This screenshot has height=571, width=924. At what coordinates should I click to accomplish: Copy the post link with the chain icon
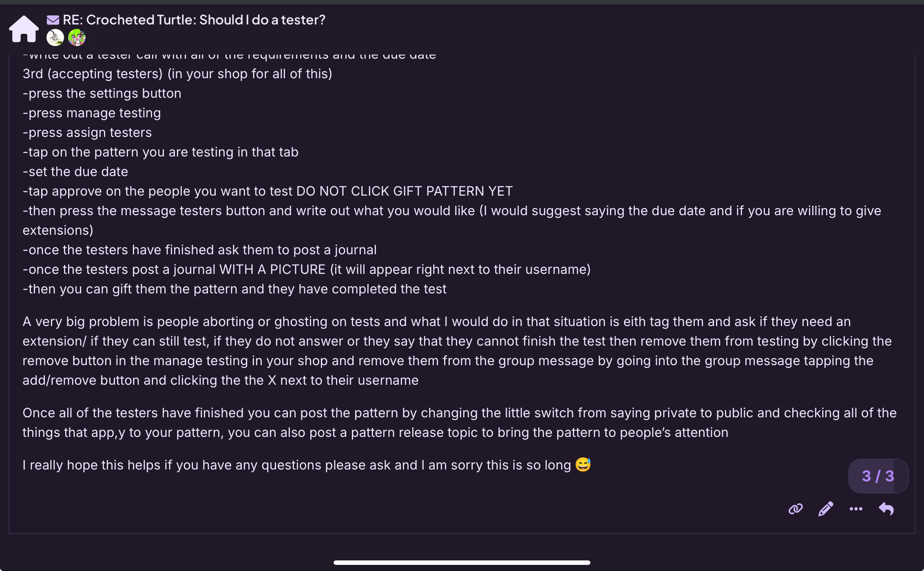[x=796, y=509]
